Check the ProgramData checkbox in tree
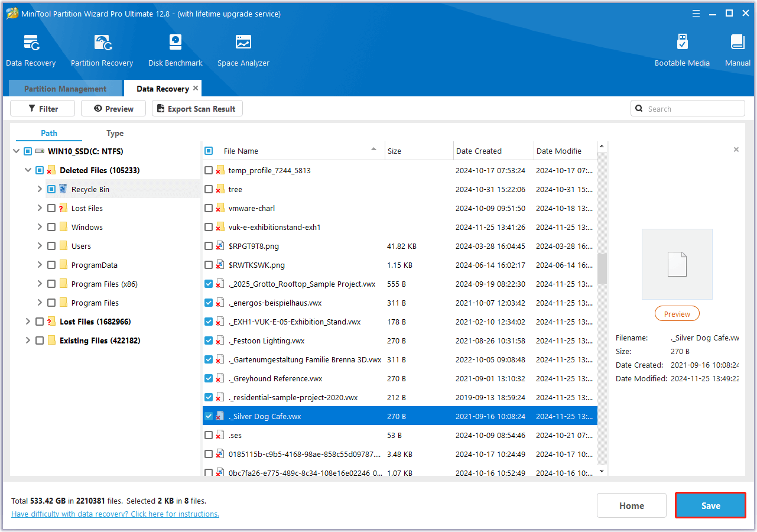This screenshot has height=532, width=757. coord(51,265)
